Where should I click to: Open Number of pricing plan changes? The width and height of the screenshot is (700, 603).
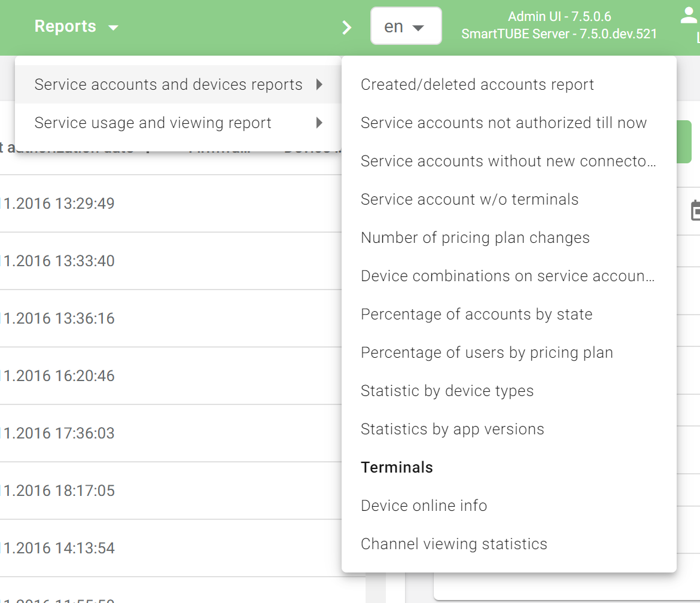pos(509,238)
